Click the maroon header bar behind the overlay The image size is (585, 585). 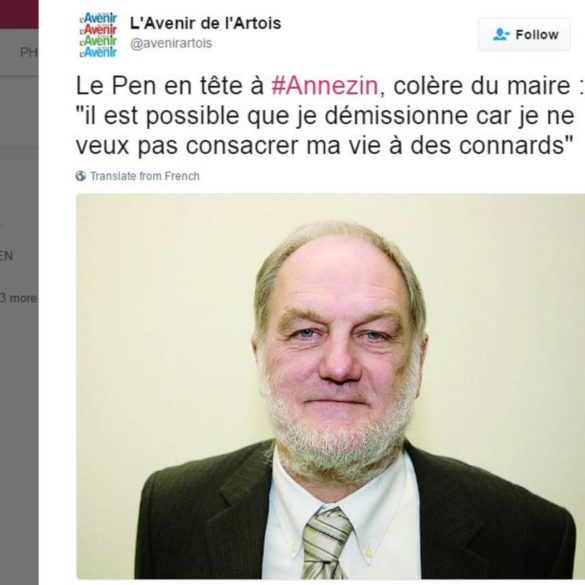tap(19, 14)
